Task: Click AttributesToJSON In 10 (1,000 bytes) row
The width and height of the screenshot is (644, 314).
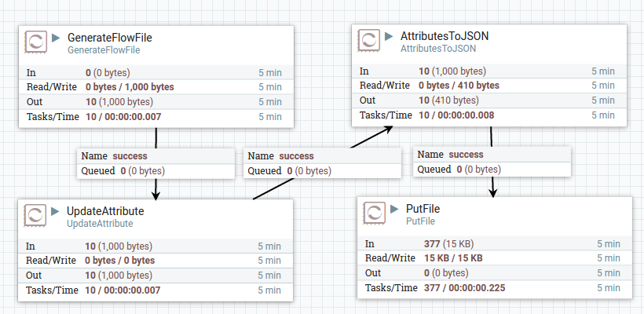Action: [489, 71]
